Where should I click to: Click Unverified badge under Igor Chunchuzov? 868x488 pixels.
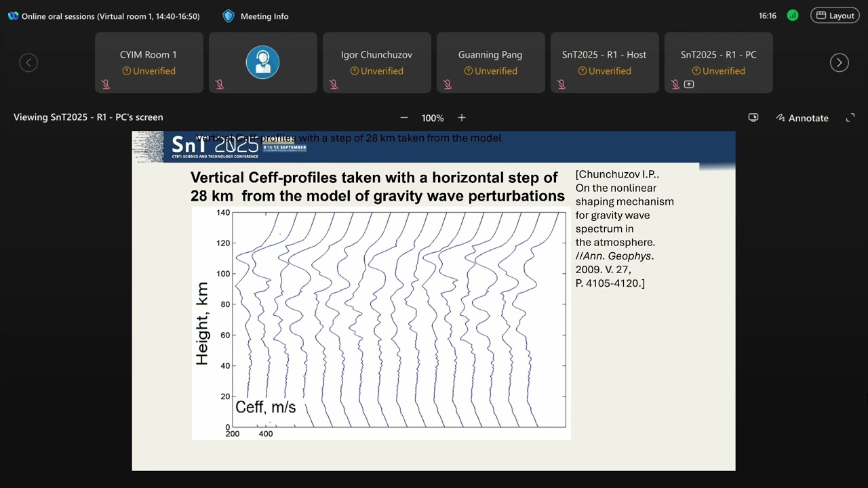click(x=376, y=71)
